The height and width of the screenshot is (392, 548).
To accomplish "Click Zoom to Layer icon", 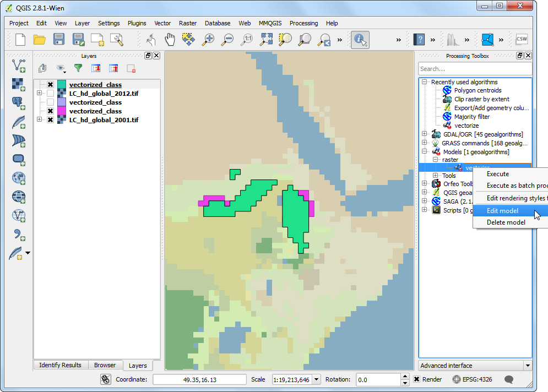I will tap(305, 40).
